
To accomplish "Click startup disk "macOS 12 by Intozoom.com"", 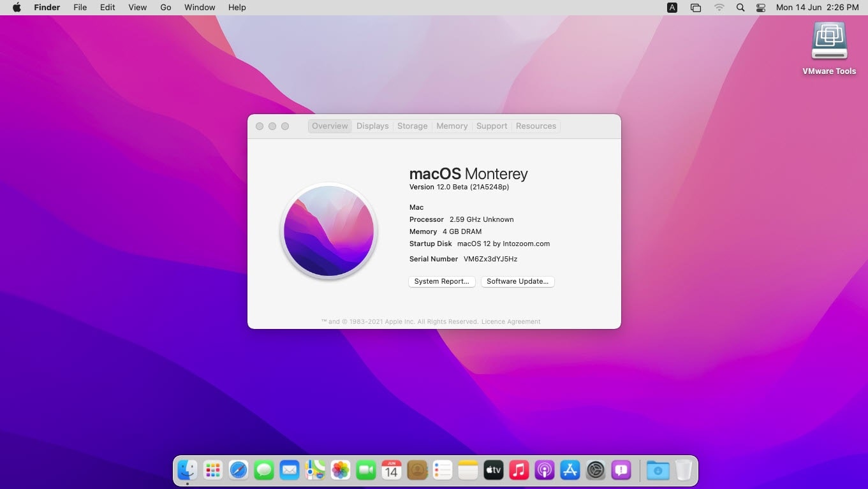I will (x=504, y=244).
